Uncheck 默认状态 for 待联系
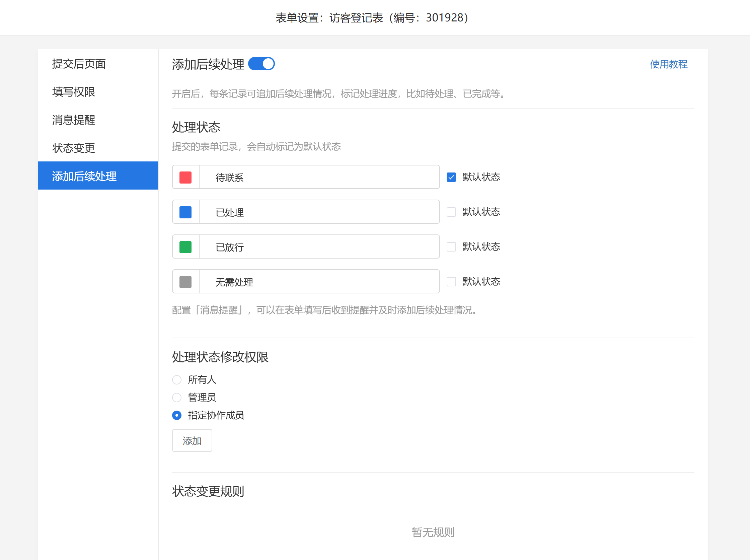This screenshot has width=750, height=560. [x=451, y=177]
